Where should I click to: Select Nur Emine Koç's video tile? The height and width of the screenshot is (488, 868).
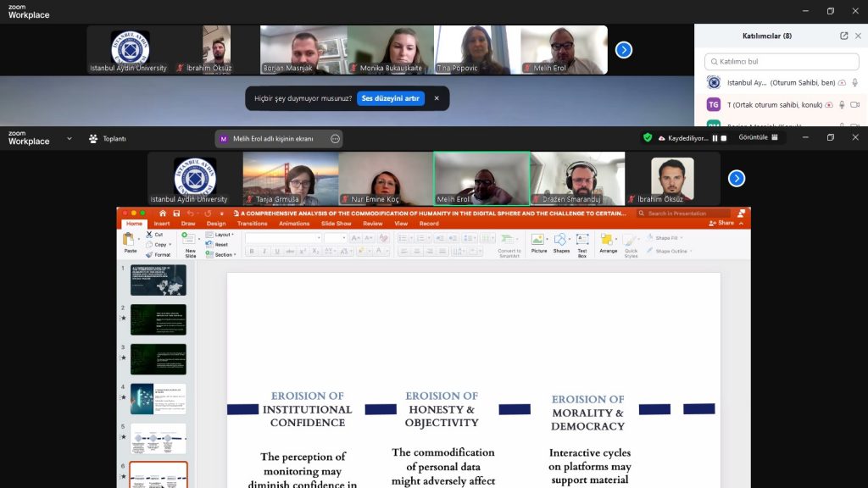pos(386,178)
